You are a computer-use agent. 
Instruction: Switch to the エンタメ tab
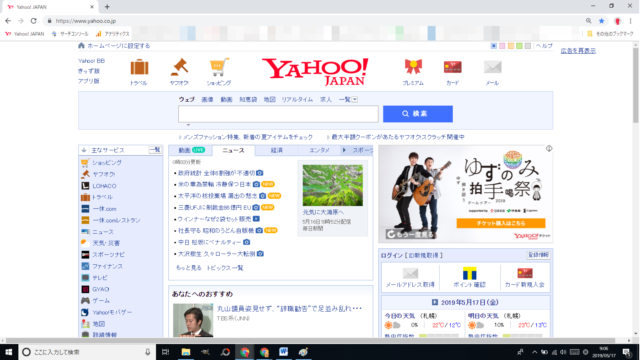pos(319,150)
